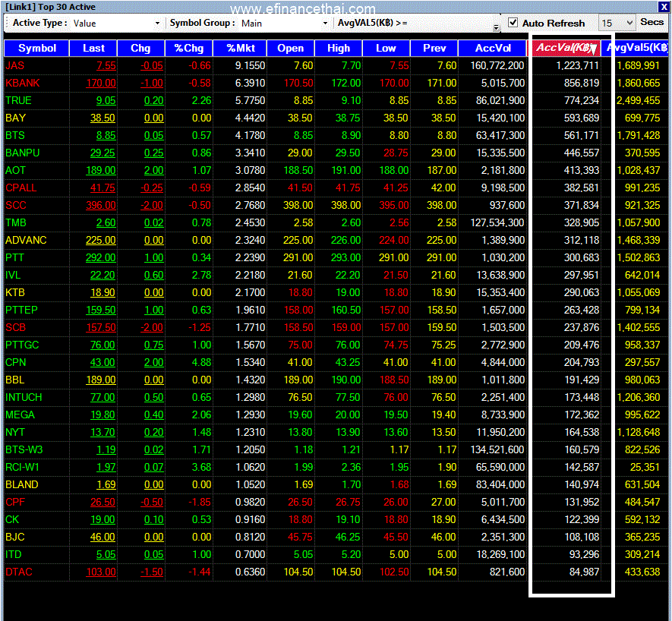Select the INTUCH symbol

[24, 397]
